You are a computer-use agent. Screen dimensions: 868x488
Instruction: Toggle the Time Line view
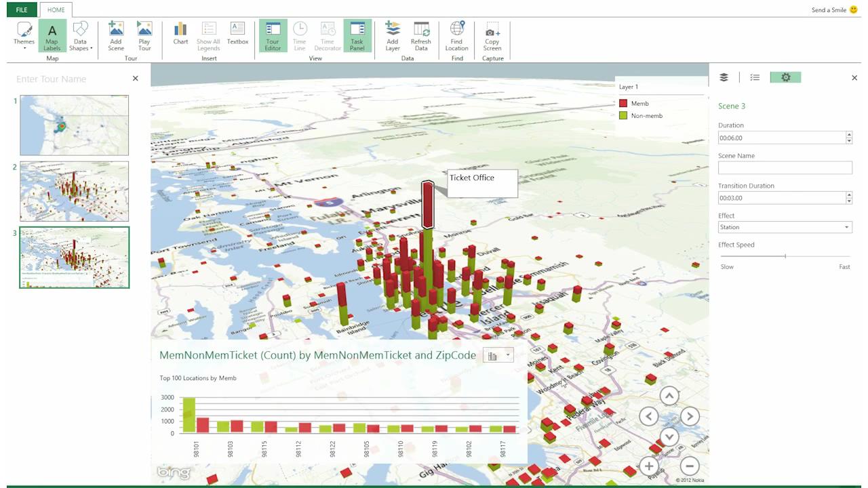coord(300,36)
